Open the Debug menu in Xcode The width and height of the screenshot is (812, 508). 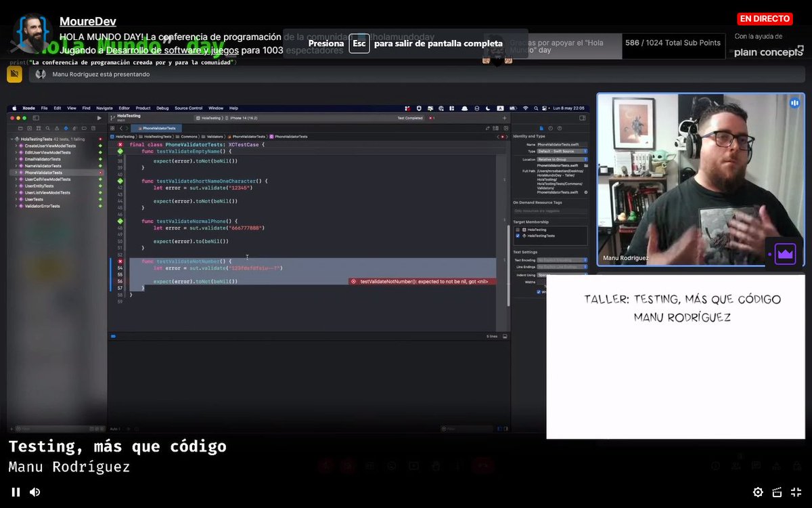tap(162, 108)
